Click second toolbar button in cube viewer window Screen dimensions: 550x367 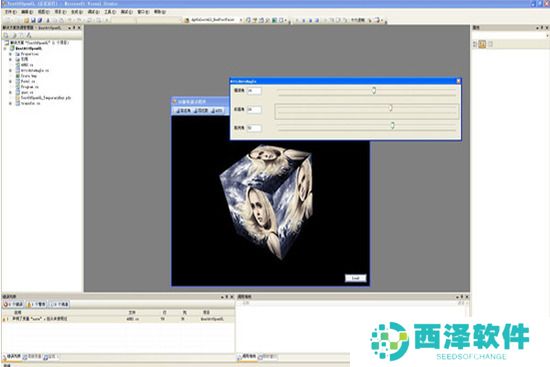201,111
